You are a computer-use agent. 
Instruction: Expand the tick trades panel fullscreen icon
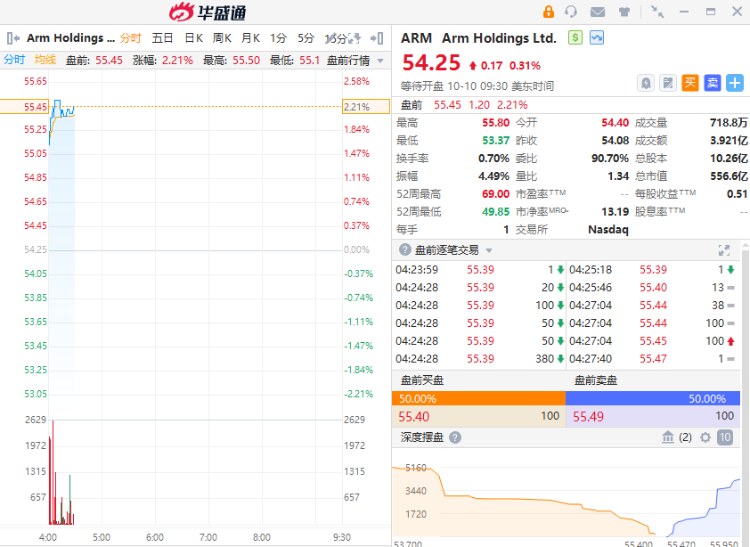[x=724, y=250]
